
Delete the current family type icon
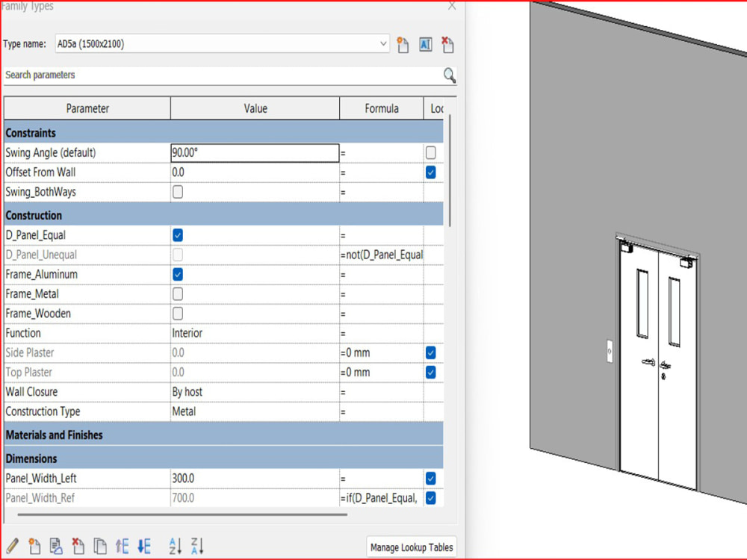(447, 45)
